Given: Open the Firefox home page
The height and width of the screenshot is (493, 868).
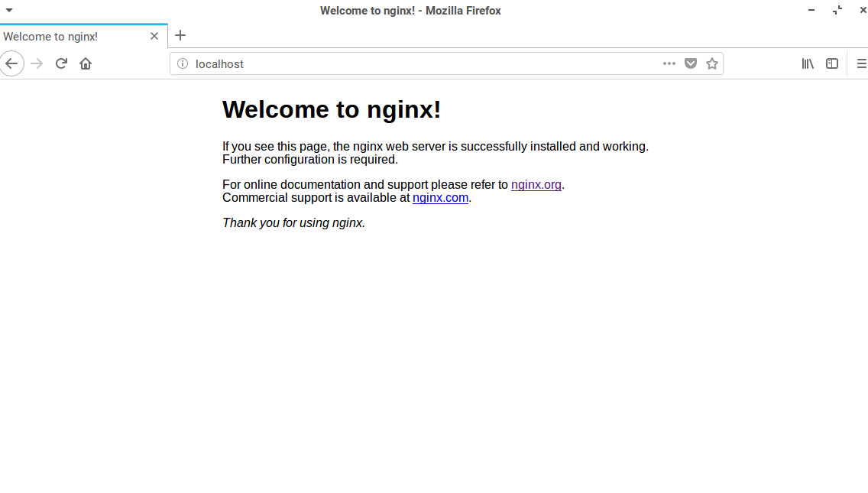Looking at the screenshot, I should pos(86,63).
